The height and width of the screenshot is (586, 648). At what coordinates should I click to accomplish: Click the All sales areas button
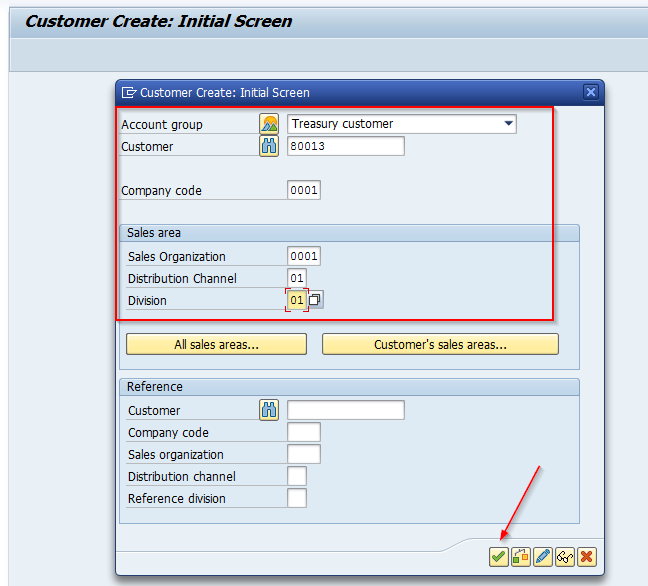tap(216, 345)
